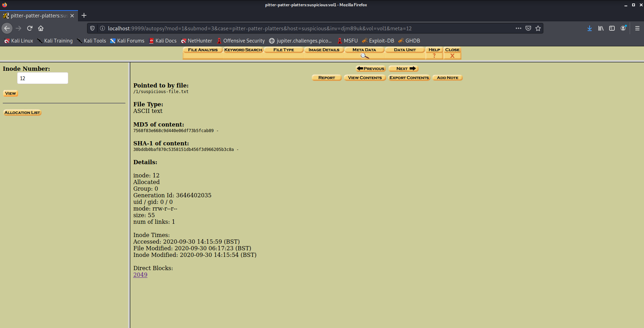Viewport: 644px width, 328px height.
Task: Click Export Contents button
Action: 409,78
